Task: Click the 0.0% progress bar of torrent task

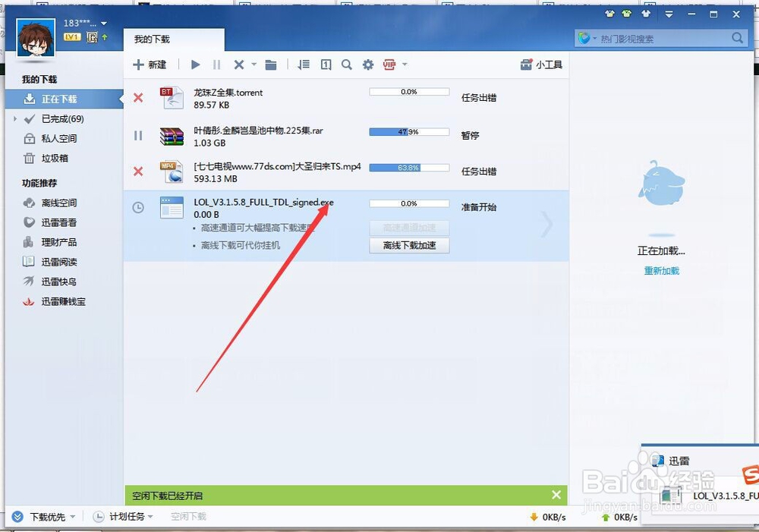Action: [409, 92]
